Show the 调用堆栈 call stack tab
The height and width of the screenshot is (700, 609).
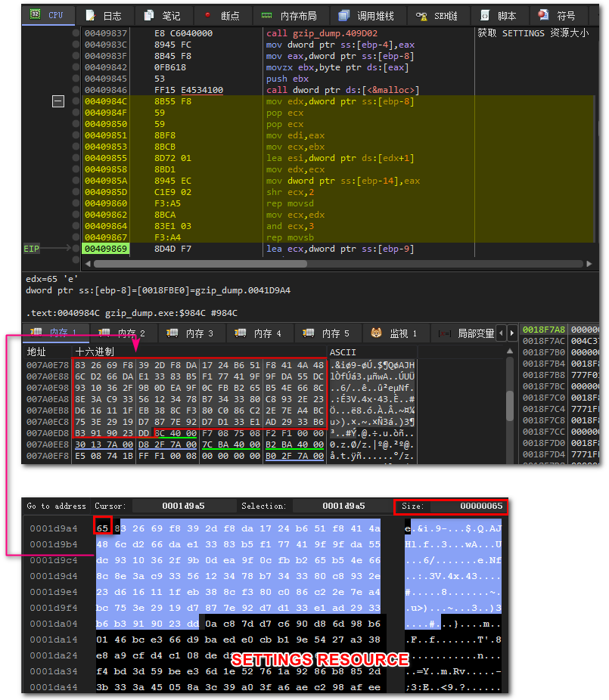(367, 16)
